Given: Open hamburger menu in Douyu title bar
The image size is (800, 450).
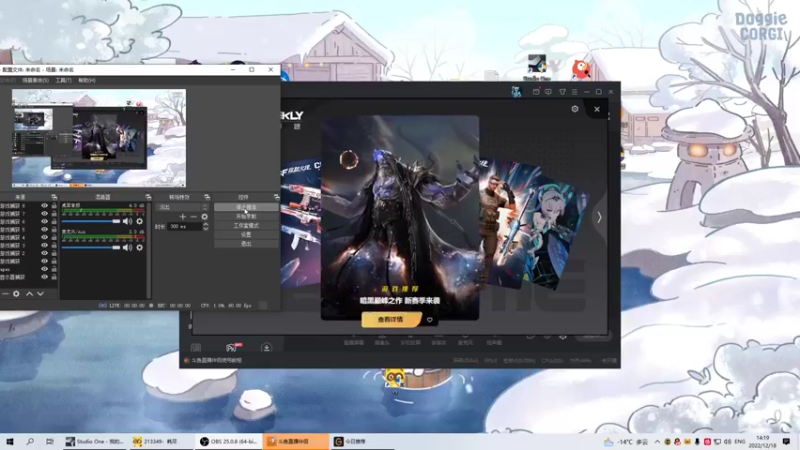Looking at the screenshot, I should (574, 92).
